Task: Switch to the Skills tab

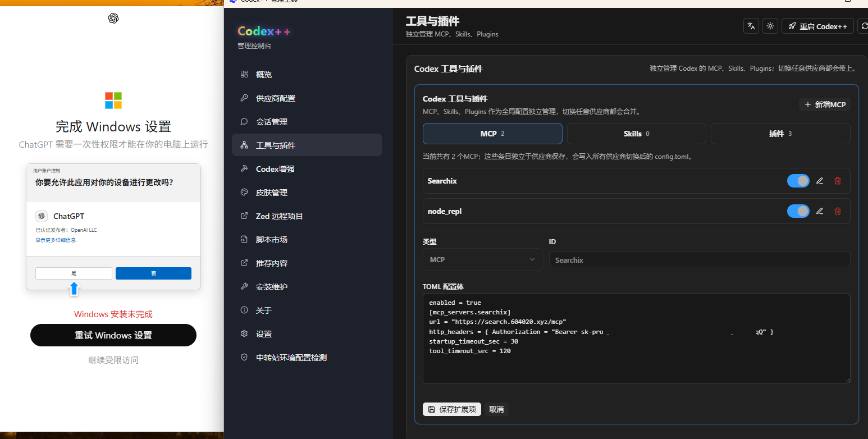Action: [637, 134]
